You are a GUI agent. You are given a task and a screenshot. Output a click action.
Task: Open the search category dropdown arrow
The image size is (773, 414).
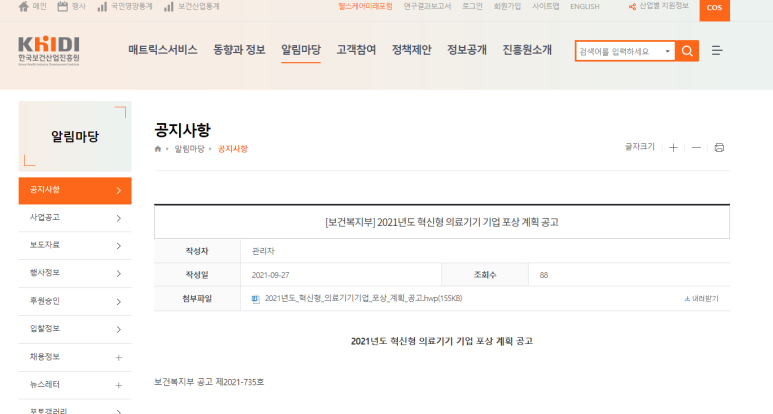pyautogui.click(x=668, y=51)
